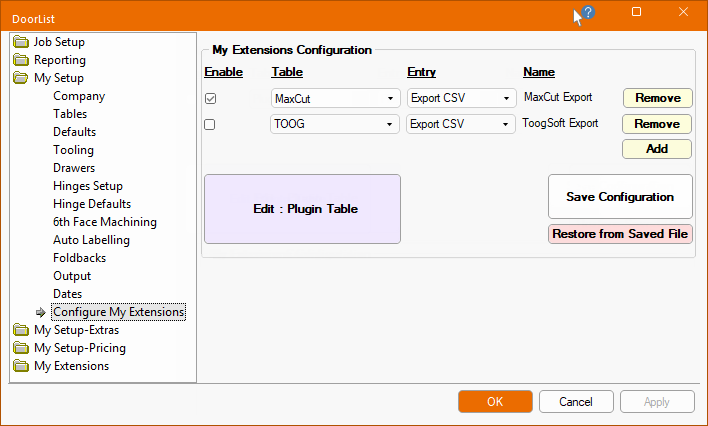
Task: Enable the TOOG extension checkbox
Action: 210,125
